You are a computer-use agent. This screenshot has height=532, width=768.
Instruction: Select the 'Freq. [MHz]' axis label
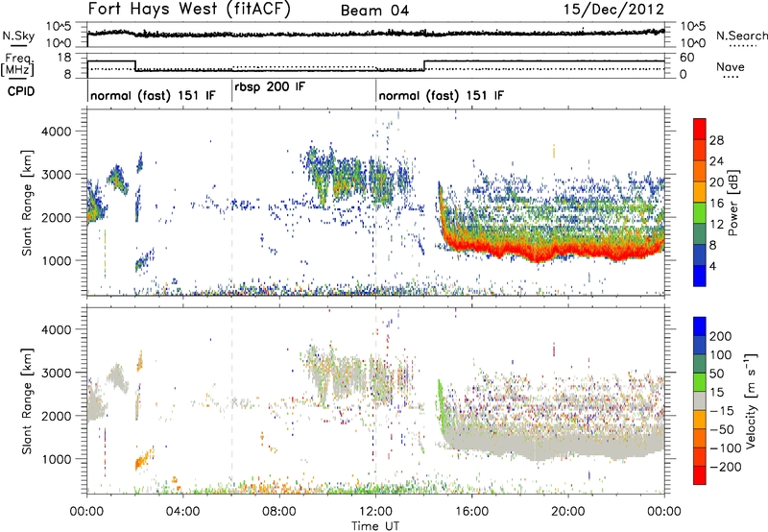tap(18, 64)
